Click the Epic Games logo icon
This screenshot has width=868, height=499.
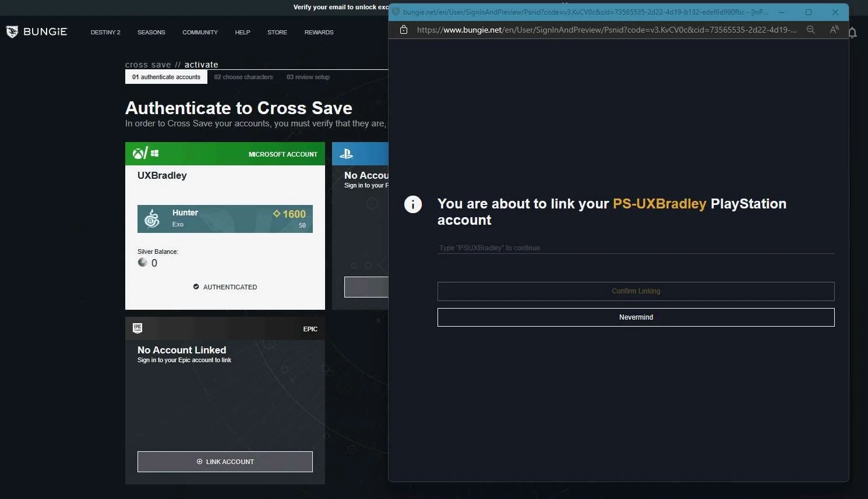(x=137, y=328)
